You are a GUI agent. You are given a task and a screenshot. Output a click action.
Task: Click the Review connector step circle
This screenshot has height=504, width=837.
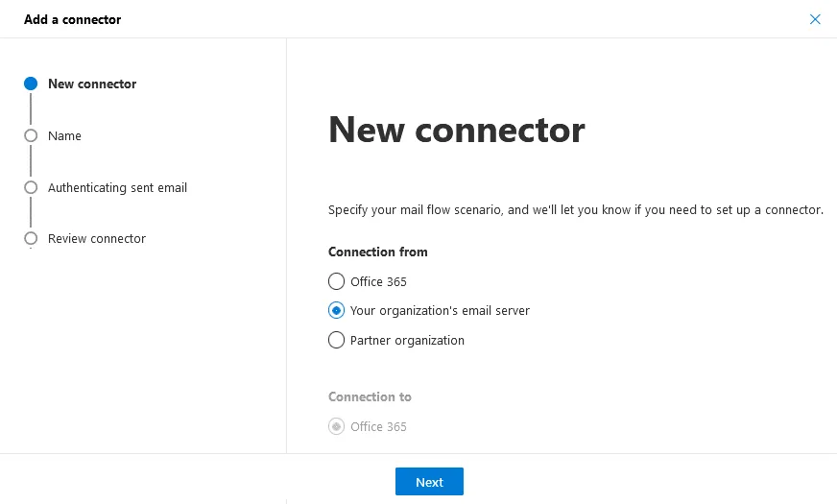click(x=31, y=238)
